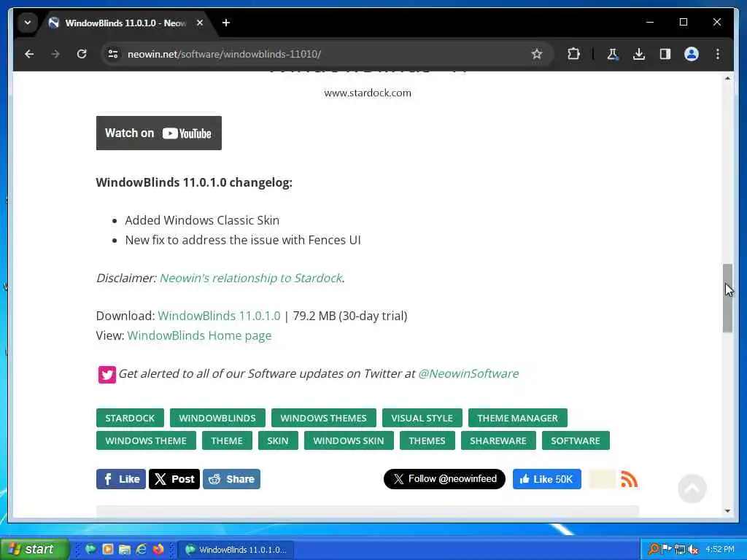Download WindowBlinds 11.0.1.0 link
Viewport: 747px width, 560px height.
coord(219,316)
